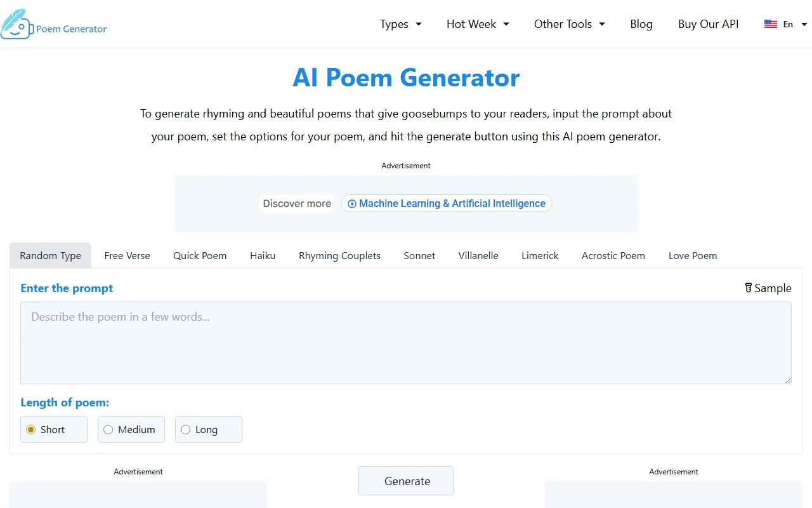Open the Blog link
The height and width of the screenshot is (508, 812).
tap(641, 24)
